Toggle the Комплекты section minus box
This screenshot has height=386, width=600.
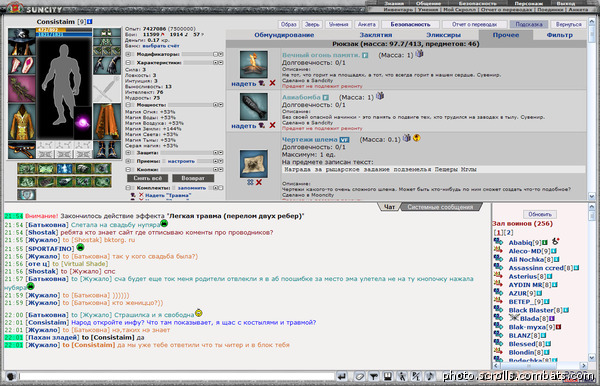(x=129, y=188)
